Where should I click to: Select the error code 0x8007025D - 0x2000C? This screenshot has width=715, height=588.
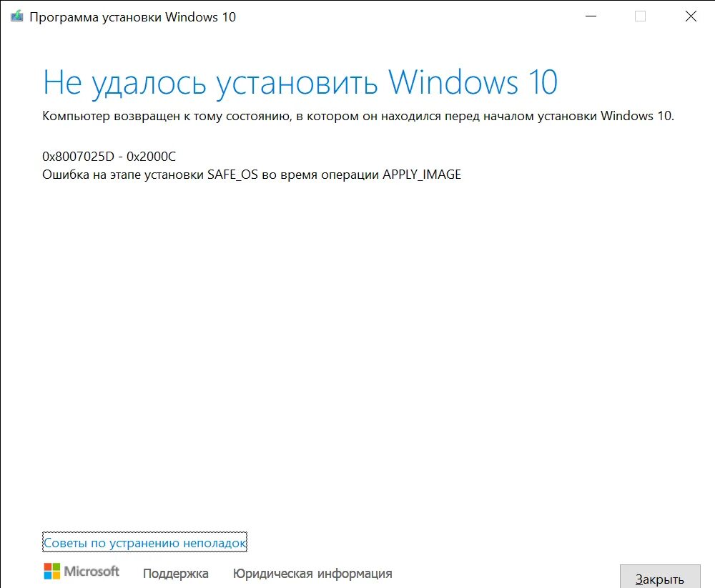coord(109,155)
